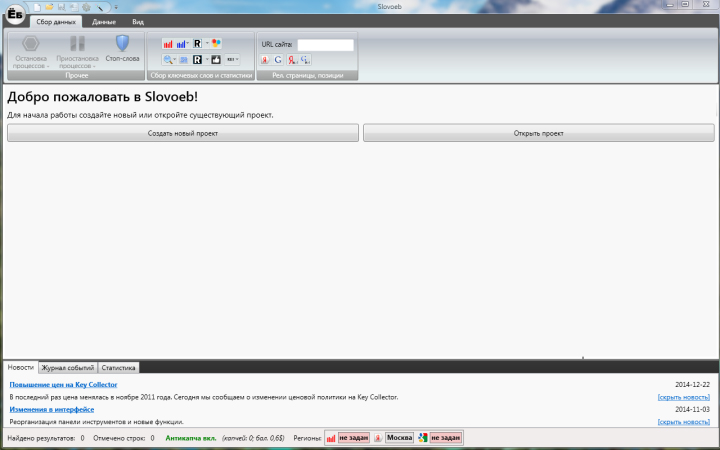Screen dimensions: 720x450
Task: Click the red bar chart Wordstat icon
Action: [x=168, y=44]
